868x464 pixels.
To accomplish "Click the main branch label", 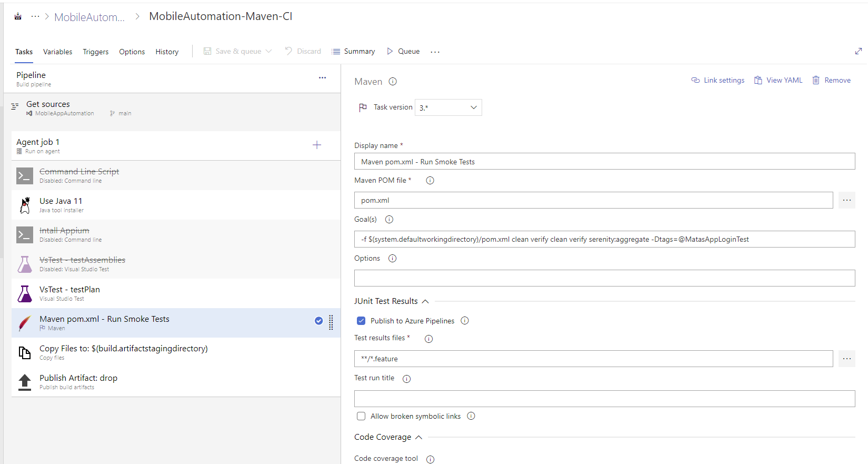I will [125, 113].
